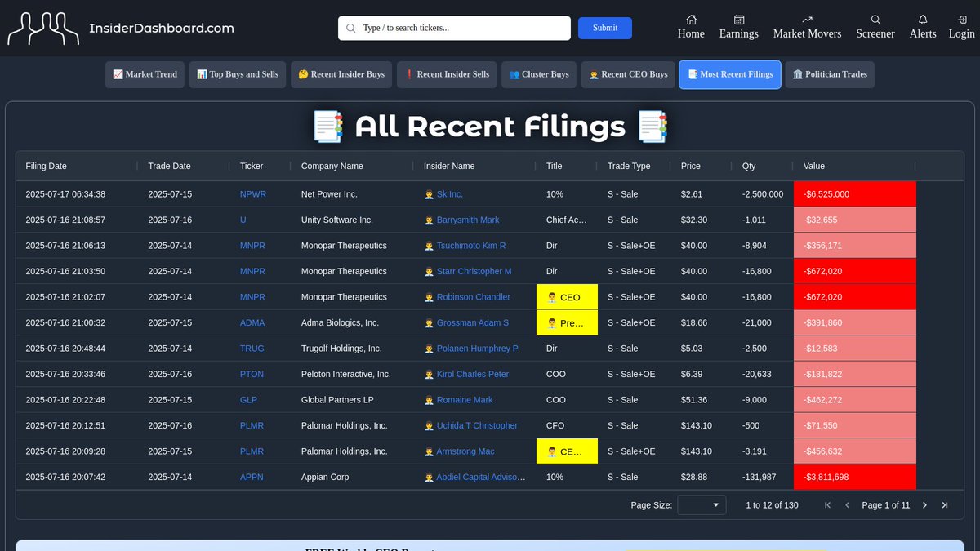
Task: Open Kirol Charles Peter insider link
Action: click(473, 374)
